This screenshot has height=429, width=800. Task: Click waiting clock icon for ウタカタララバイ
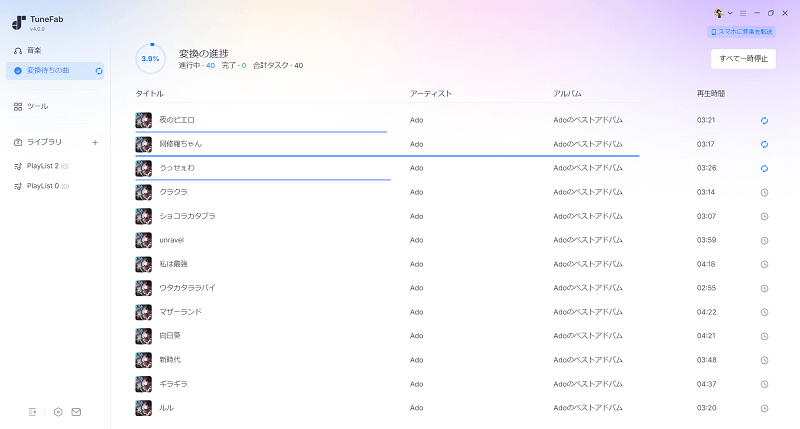764,288
